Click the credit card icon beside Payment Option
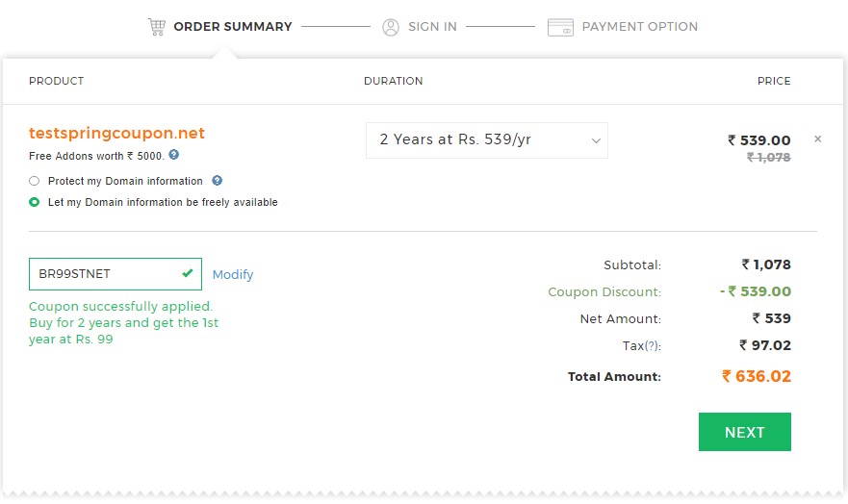The image size is (848, 504). [560, 27]
